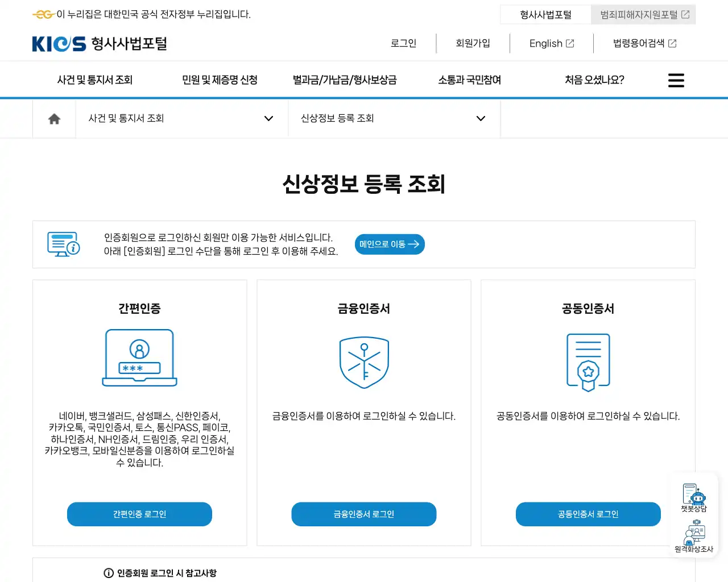Click external-link icon next to 법령용어검색

click(672, 44)
